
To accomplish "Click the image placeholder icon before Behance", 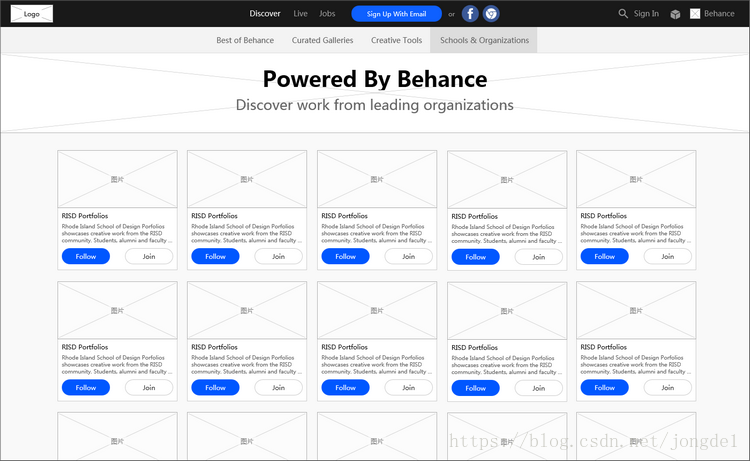I will 695,14.
